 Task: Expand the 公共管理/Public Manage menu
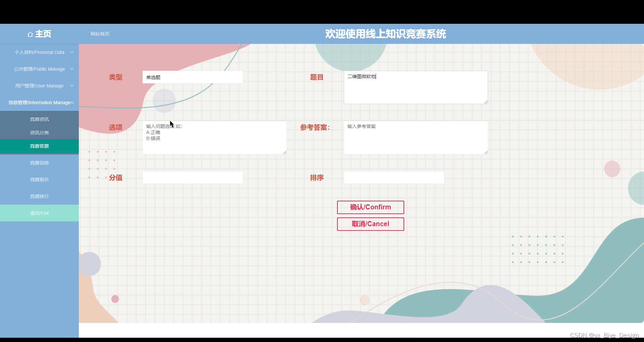tap(39, 69)
